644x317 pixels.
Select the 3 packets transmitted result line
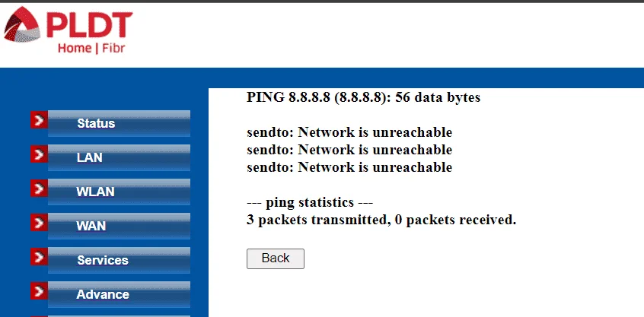[x=381, y=220]
